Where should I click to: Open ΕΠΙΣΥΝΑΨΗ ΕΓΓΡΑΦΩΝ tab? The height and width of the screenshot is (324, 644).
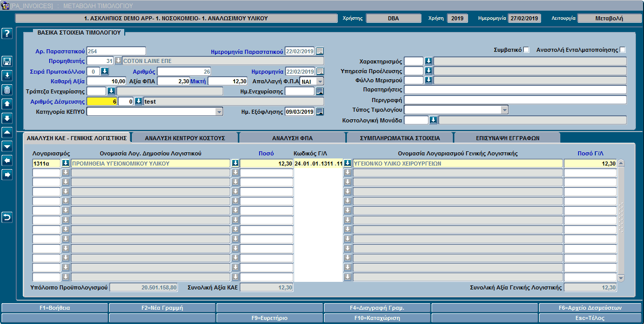coord(507,138)
